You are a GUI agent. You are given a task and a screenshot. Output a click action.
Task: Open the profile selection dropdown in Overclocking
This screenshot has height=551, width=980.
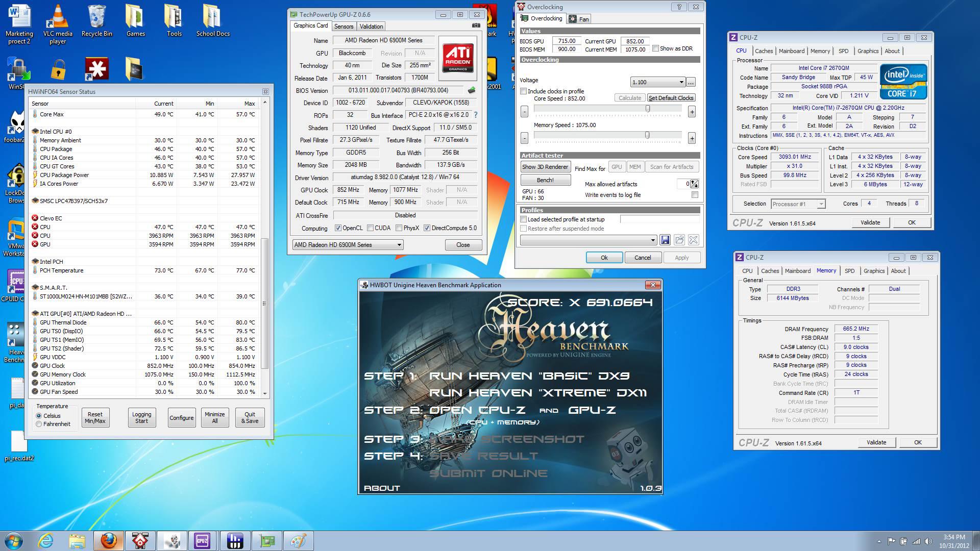[589, 240]
